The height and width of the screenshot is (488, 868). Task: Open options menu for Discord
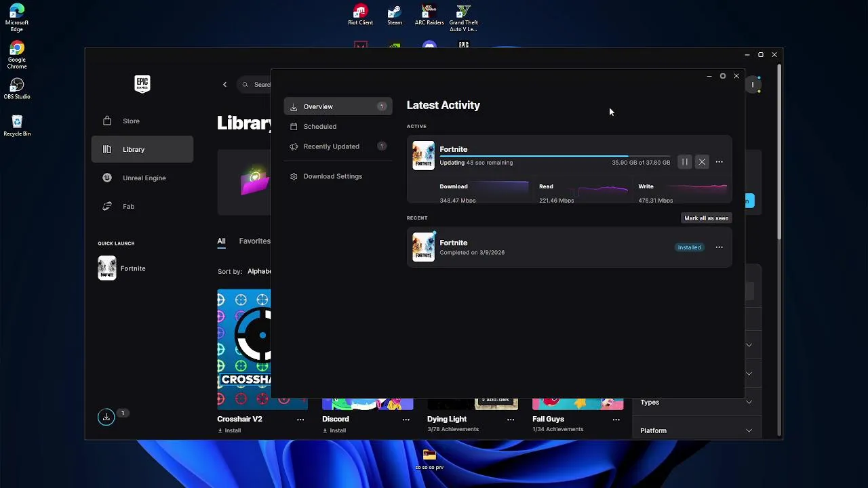pos(406,420)
